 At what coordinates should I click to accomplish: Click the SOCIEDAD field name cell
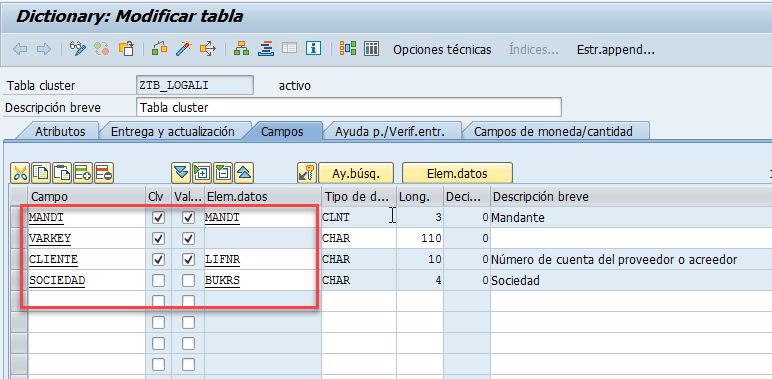click(x=86, y=281)
